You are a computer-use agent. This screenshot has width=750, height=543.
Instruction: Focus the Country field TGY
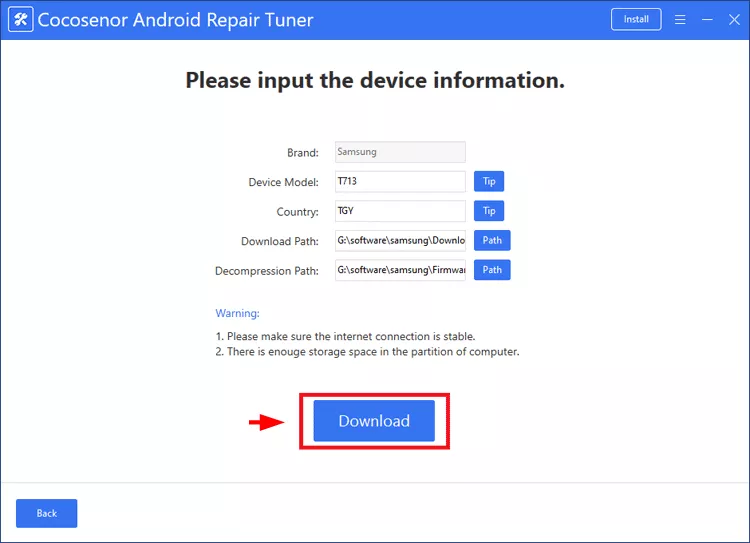click(400, 211)
